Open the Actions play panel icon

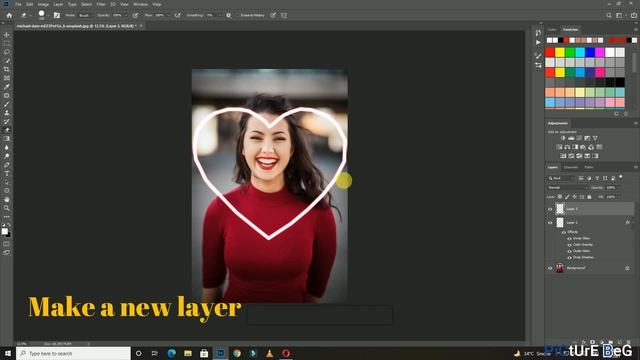click(x=538, y=42)
